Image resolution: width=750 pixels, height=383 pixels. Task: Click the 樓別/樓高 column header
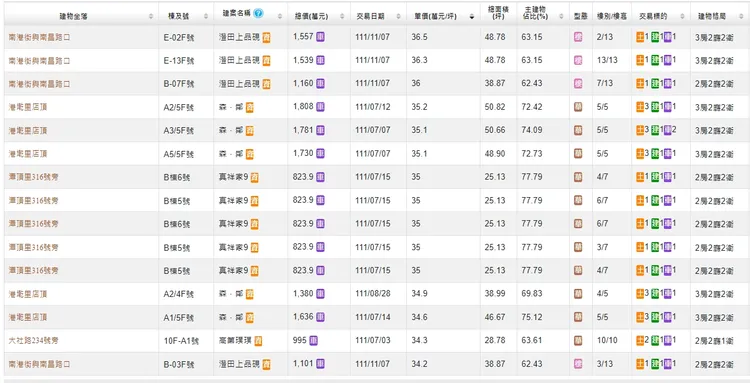(612, 16)
